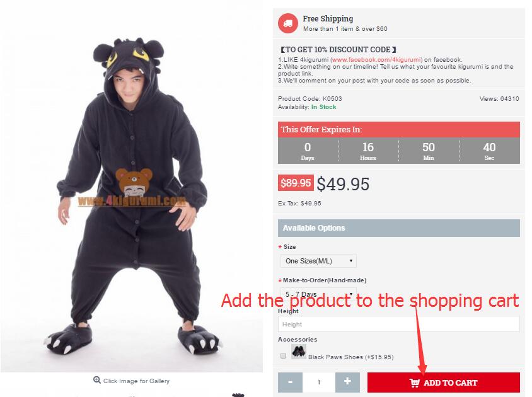532x397 pixels.
Task: Click the ADD TO CART button
Action: tap(444, 383)
